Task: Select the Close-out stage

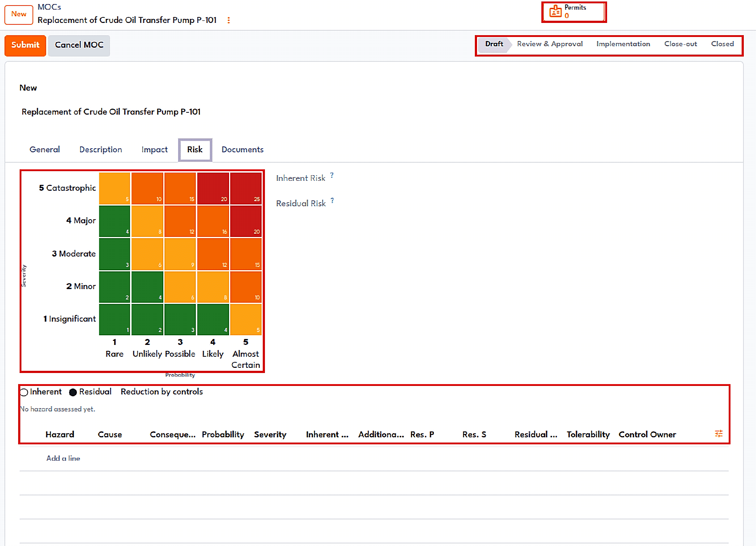Action: (680, 44)
